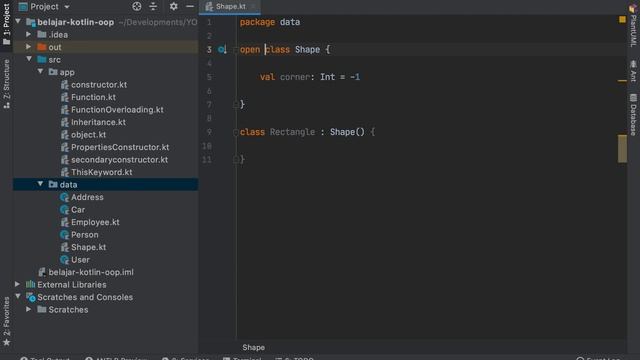Expand the Scratches folder
The width and height of the screenshot is (640, 360).
point(29,309)
